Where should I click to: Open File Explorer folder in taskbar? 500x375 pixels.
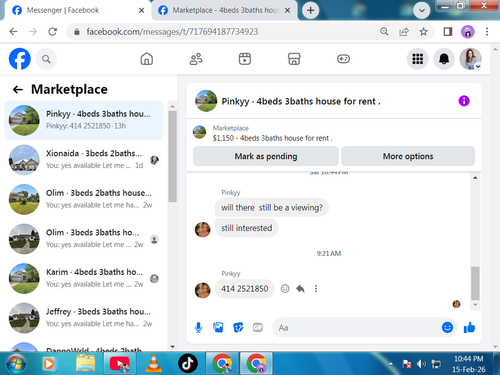tap(85, 363)
